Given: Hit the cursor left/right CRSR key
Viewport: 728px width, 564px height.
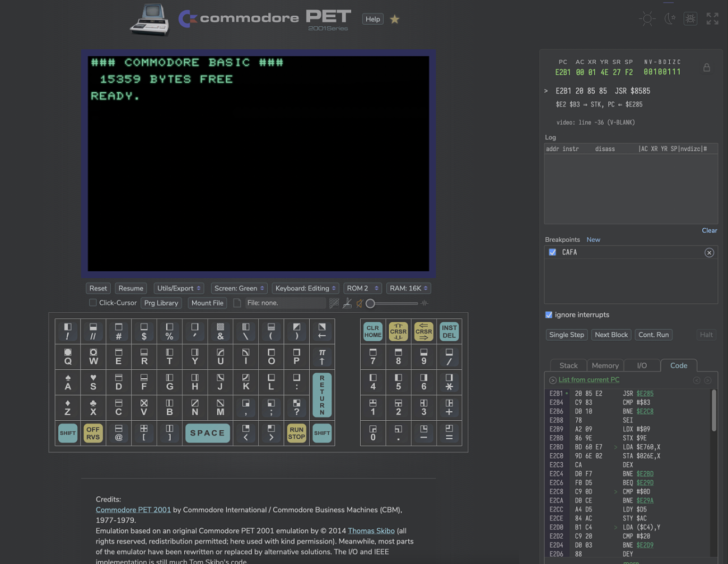Looking at the screenshot, I should pyautogui.click(x=423, y=332).
